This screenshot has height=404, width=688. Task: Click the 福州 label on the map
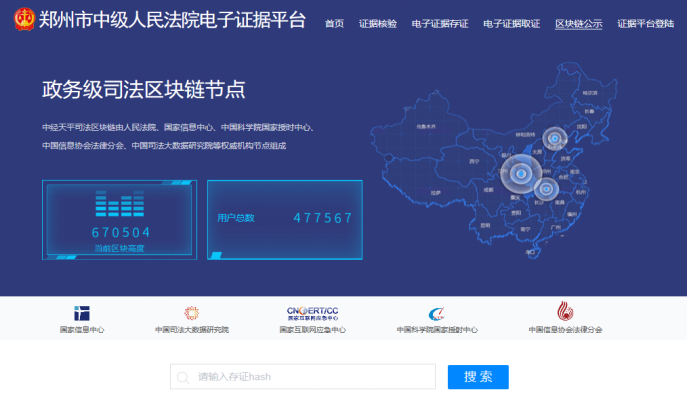tap(572, 214)
